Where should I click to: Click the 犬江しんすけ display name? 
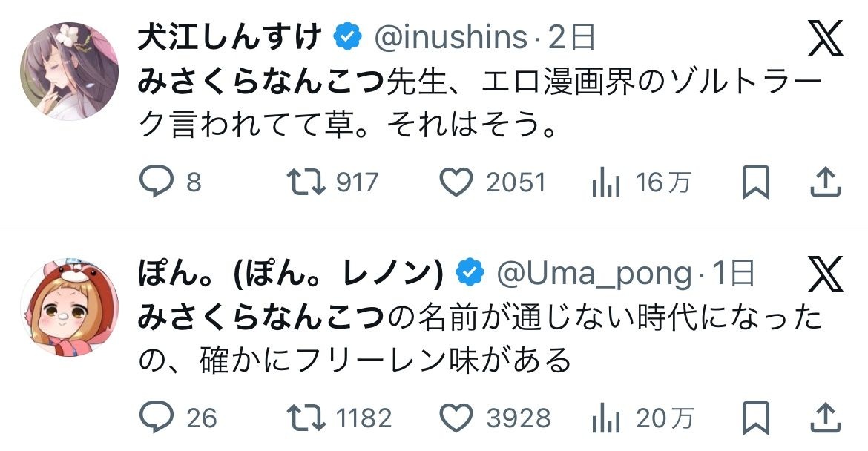pos(230,37)
